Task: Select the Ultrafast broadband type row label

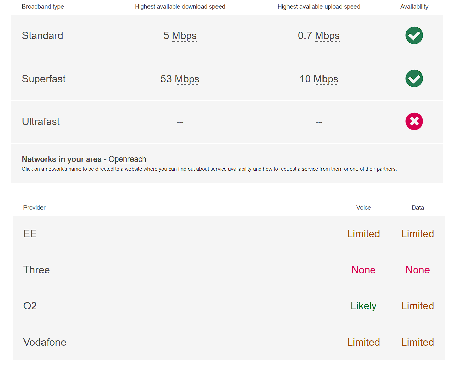Action: coord(41,122)
